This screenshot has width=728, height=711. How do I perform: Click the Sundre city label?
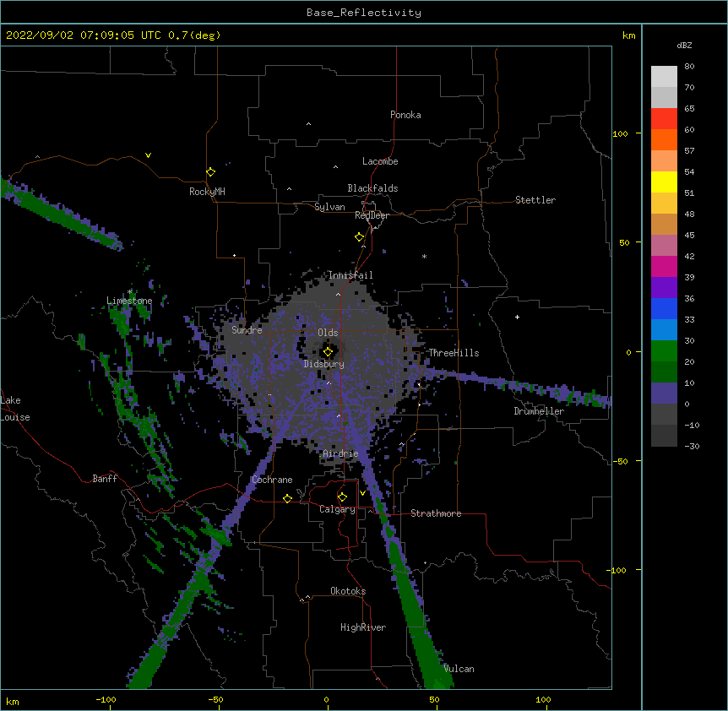pos(247,330)
